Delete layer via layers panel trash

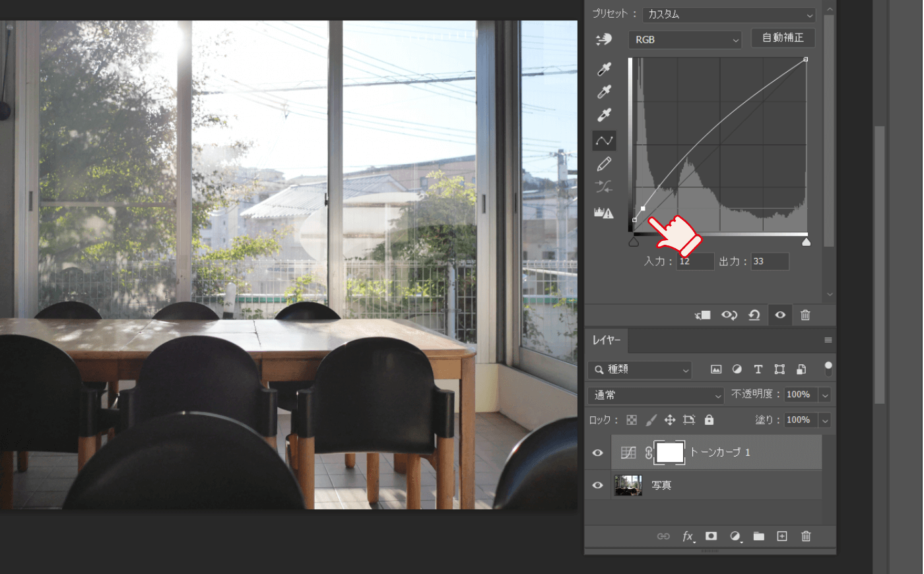(x=806, y=536)
